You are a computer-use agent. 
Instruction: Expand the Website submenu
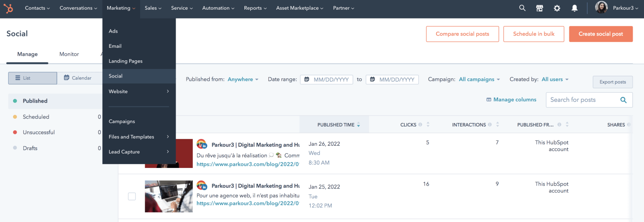(139, 91)
